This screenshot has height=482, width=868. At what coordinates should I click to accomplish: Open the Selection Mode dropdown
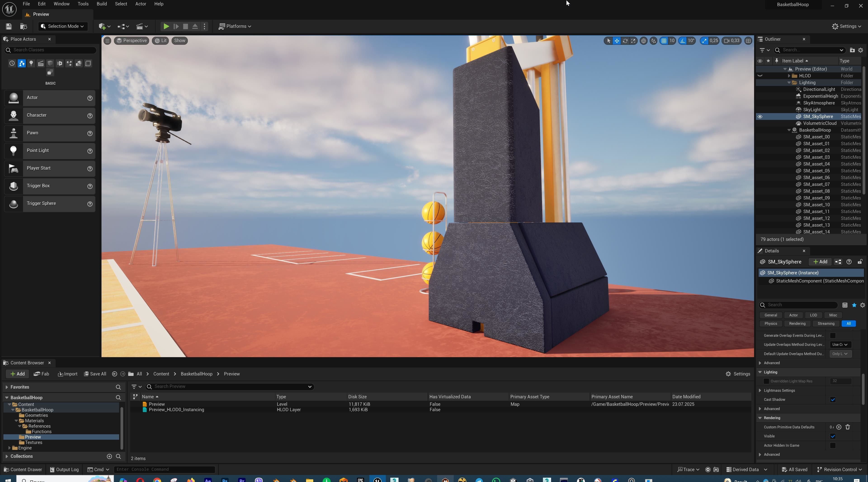click(63, 26)
